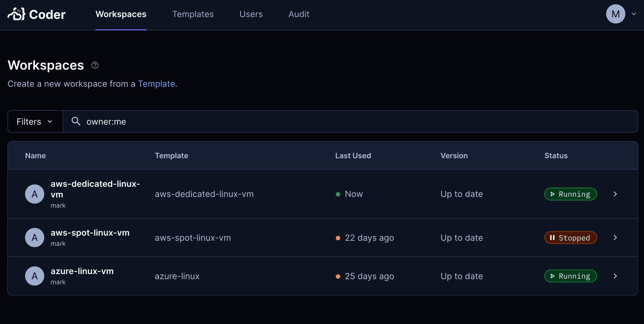Open the Audit tab

[x=299, y=14]
